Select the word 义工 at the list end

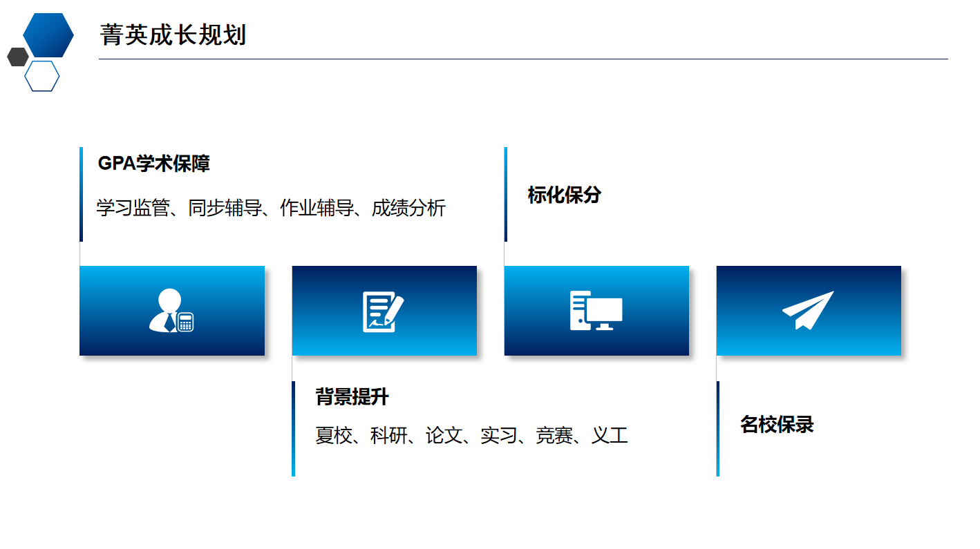610,436
